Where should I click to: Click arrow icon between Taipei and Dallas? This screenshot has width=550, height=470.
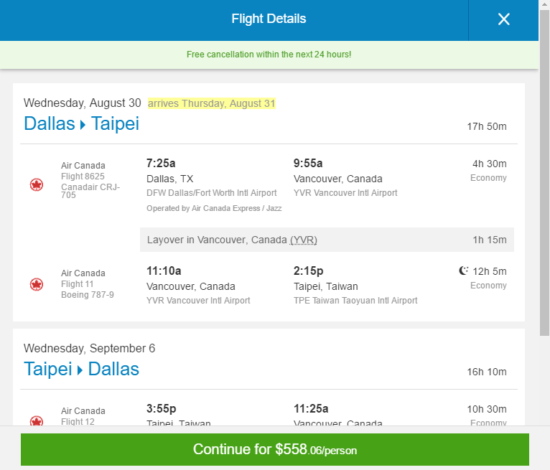80,370
